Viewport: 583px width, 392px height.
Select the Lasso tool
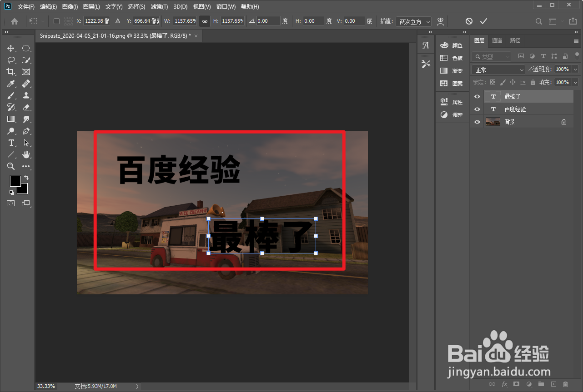[x=11, y=60]
